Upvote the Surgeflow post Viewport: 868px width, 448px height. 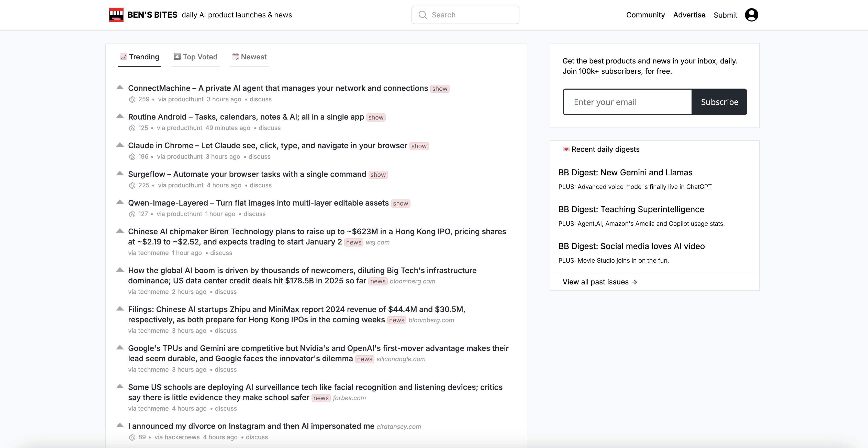tap(120, 173)
